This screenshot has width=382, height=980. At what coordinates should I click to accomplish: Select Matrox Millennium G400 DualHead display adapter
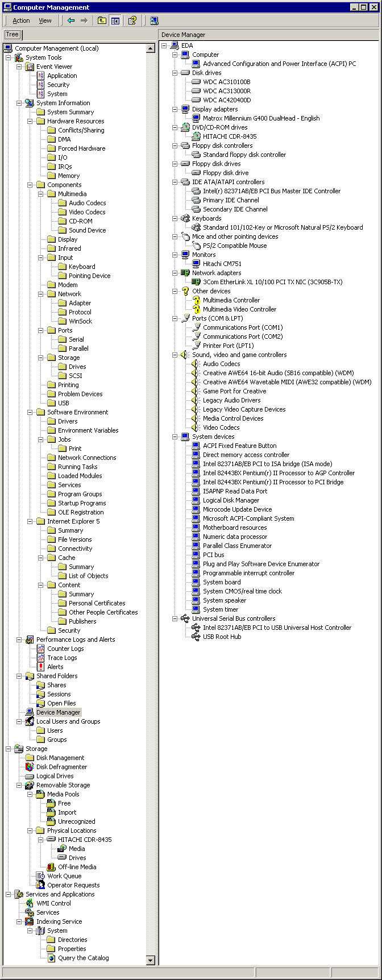click(x=261, y=118)
